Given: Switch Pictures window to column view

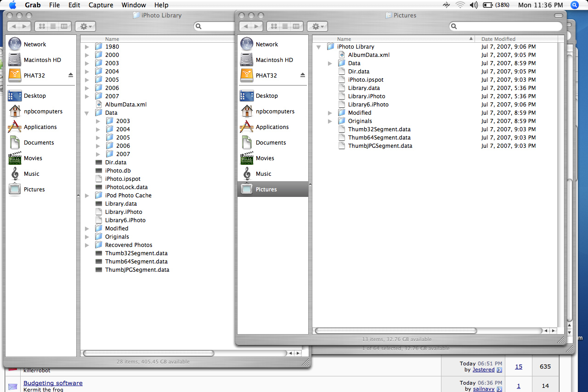Looking at the screenshot, I should [296, 26].
